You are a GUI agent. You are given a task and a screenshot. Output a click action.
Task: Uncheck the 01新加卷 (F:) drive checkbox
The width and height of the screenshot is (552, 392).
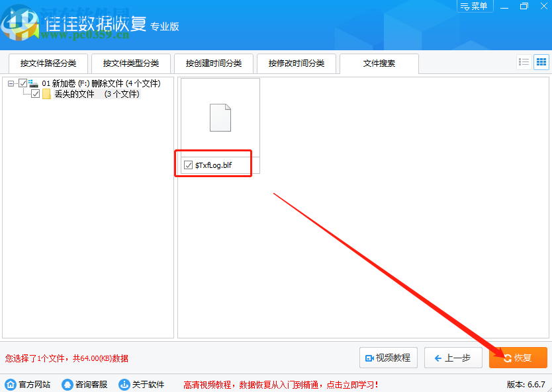23,83
